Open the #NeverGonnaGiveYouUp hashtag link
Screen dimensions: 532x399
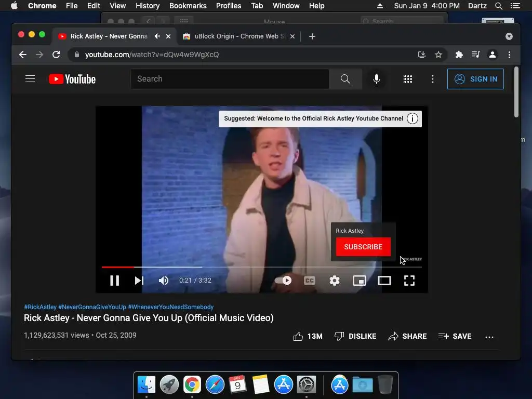click(x=92, y=307)
